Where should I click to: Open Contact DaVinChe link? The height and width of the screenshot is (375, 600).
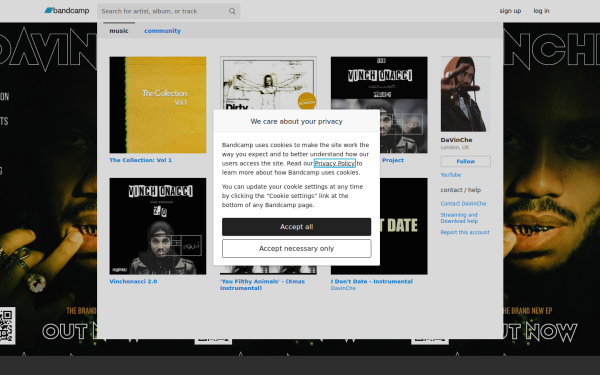[463, 204]
